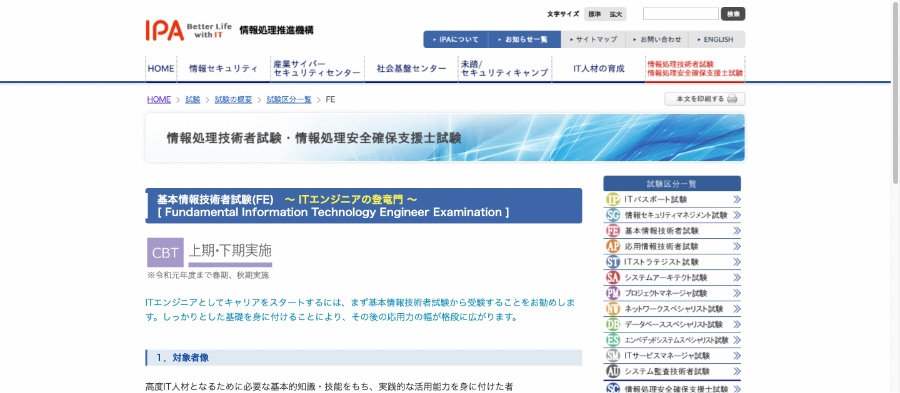Open the IT人材の育成 navigation tab
Screen dimensions: 900x393
[599, 69]
